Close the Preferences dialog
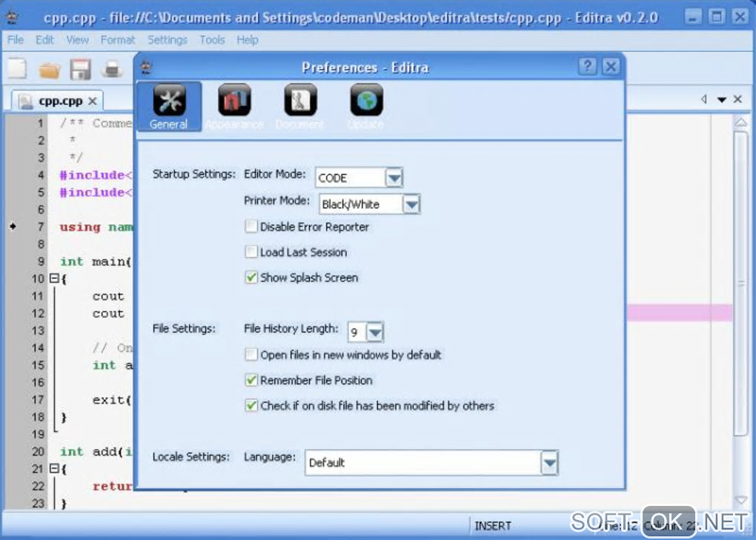 611,66
